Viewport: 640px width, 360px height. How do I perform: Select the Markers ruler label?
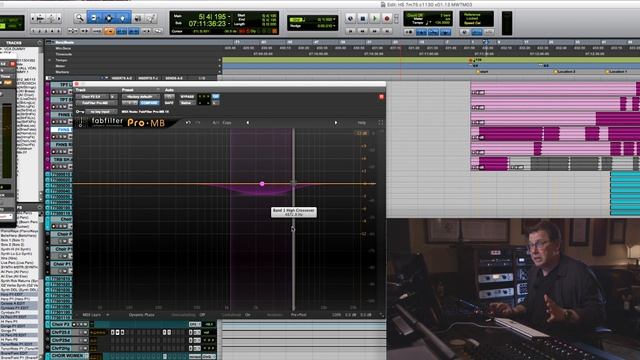pos(62,72)
